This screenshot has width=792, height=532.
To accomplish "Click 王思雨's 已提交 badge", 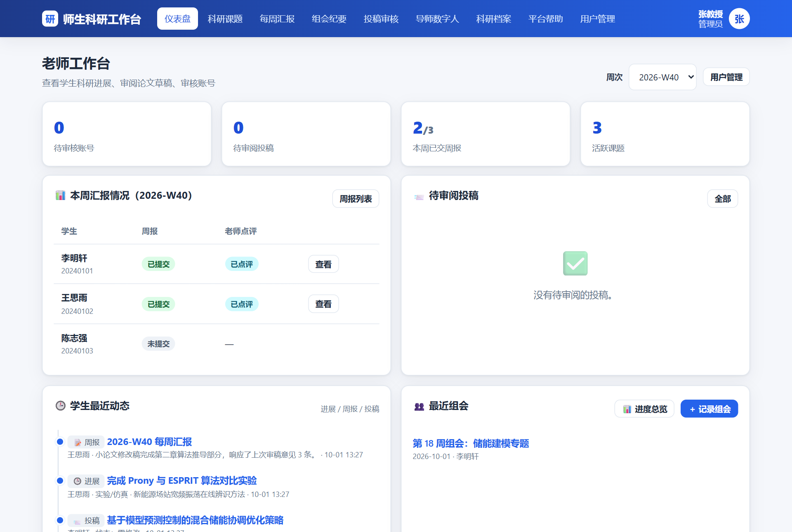I will pos(158,304).
